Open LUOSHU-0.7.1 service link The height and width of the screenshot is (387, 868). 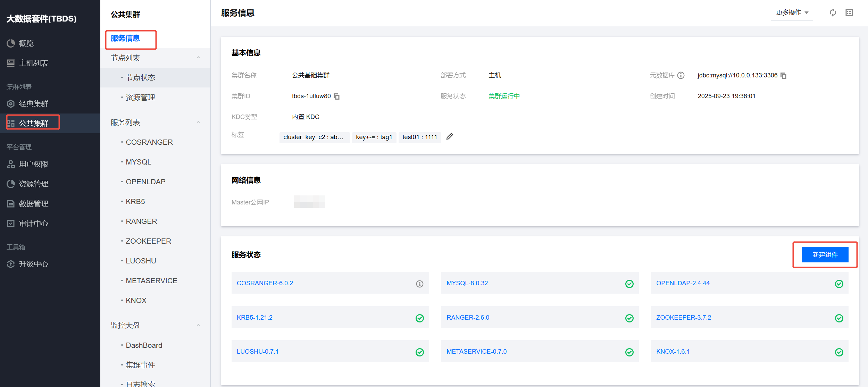click(x=258, y=352)
